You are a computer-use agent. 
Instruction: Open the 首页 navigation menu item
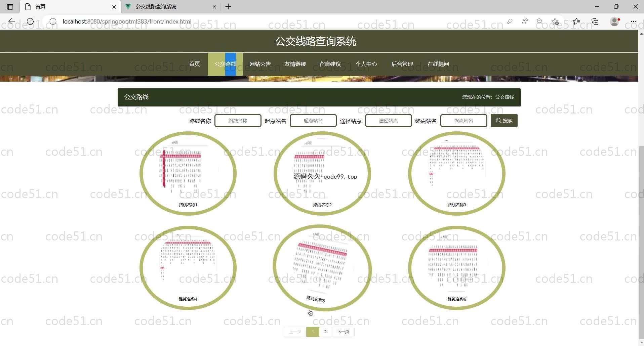tap(195, 64)
